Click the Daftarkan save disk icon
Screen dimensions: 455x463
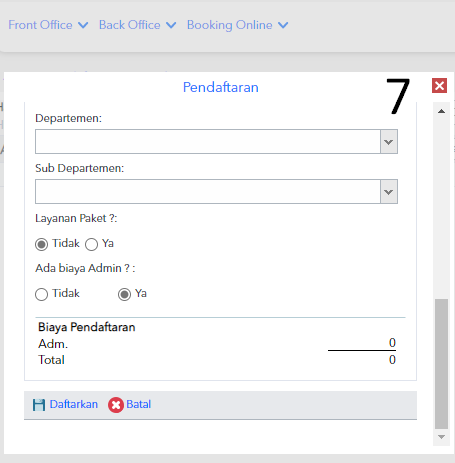click(39, 405)
